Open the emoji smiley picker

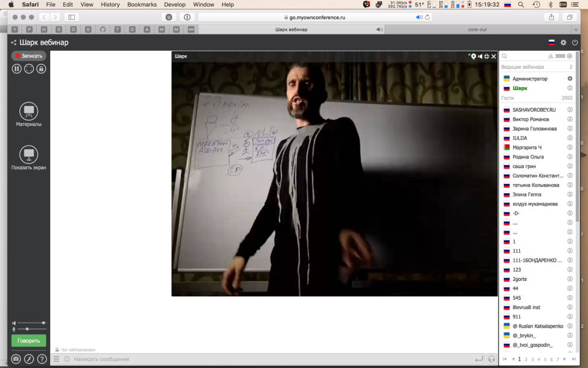[x=67, y=359]
